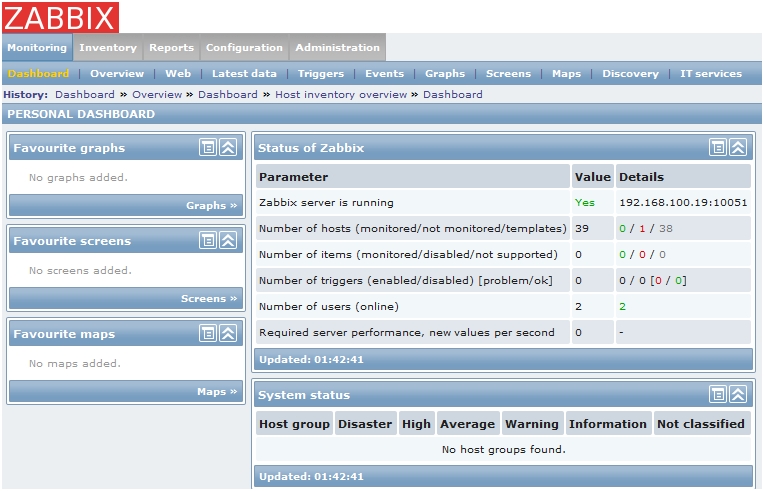The height and width of the screenshot is (491, 764).
Task: Click the Disaster column header
Action: pos(365,424)
